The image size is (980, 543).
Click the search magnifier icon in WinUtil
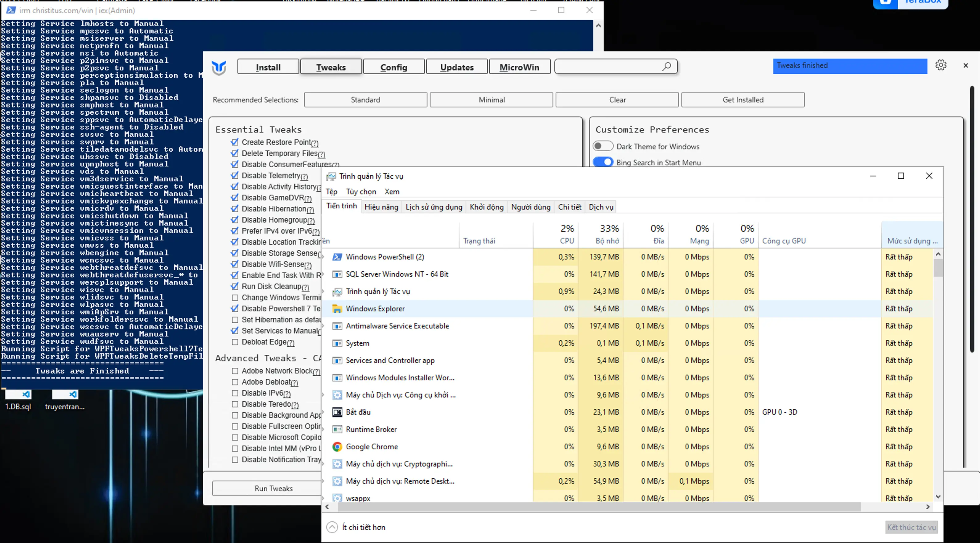coord(666,67)
